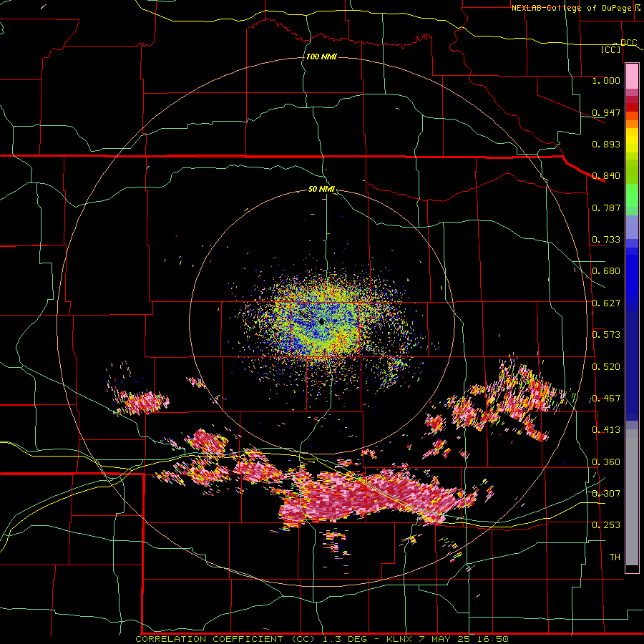Click the 50 NMI range ring label
This screenshot has height=644, width=644.
click(321, 190)
